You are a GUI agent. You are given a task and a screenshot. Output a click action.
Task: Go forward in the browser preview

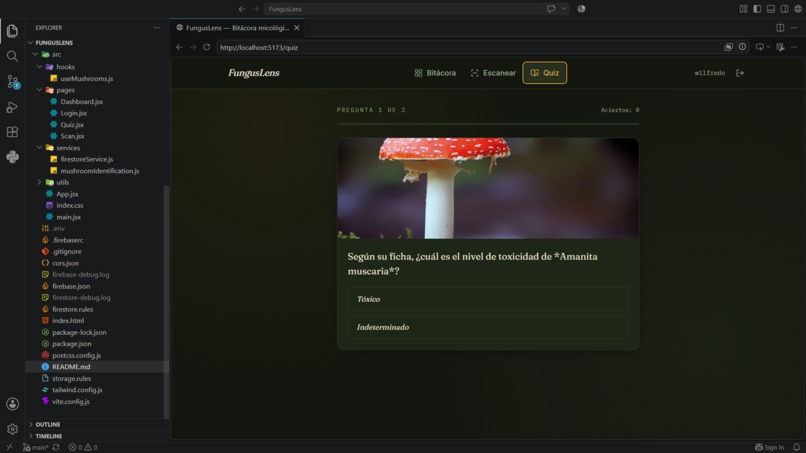(193, 47)
